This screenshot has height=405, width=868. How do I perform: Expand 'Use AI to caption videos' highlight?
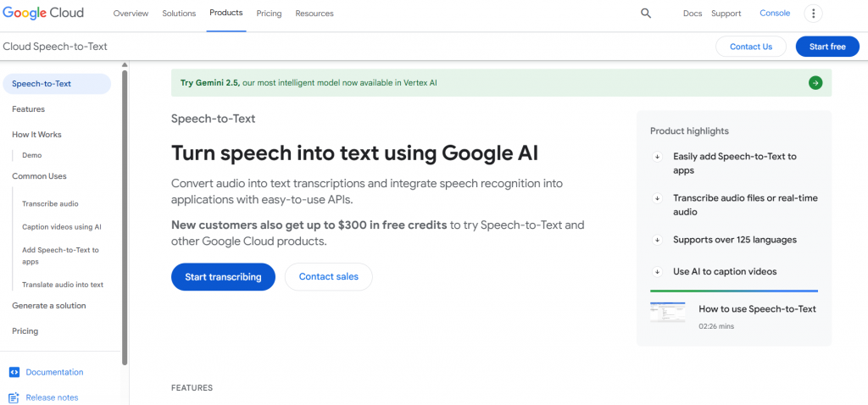(x=657, y=272)
